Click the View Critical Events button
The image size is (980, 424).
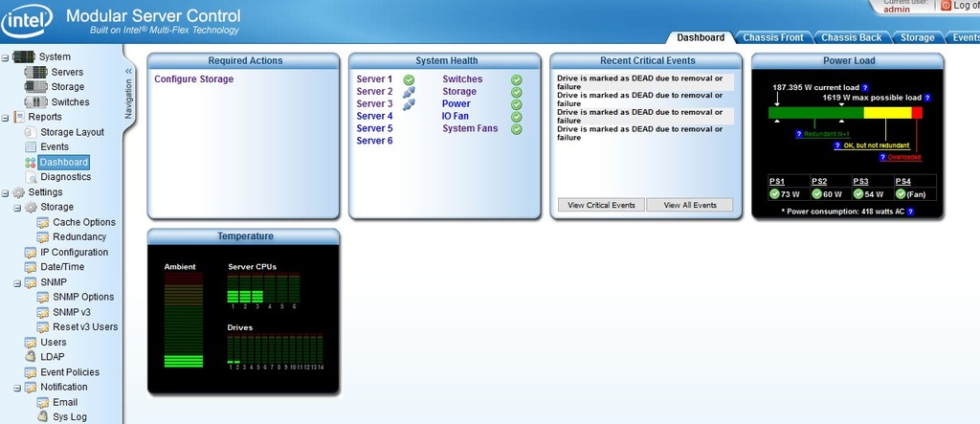click(x=601, y=205)
